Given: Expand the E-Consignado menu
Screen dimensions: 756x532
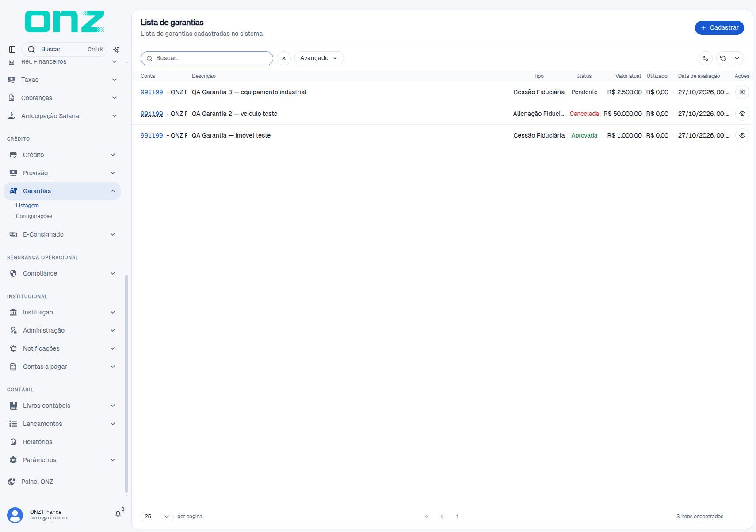Looking at the screenshot, I should click(x=62, y=234).
